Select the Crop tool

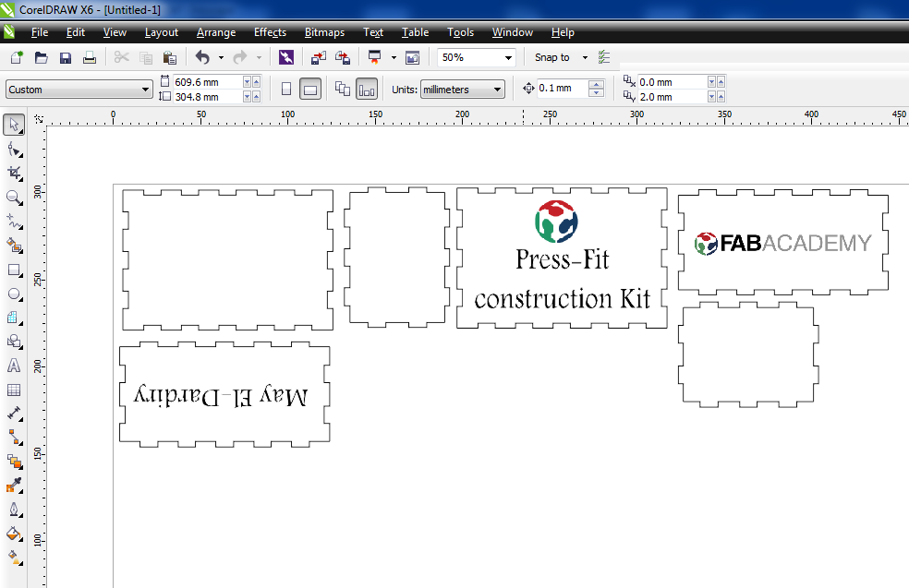click(14, 174)
